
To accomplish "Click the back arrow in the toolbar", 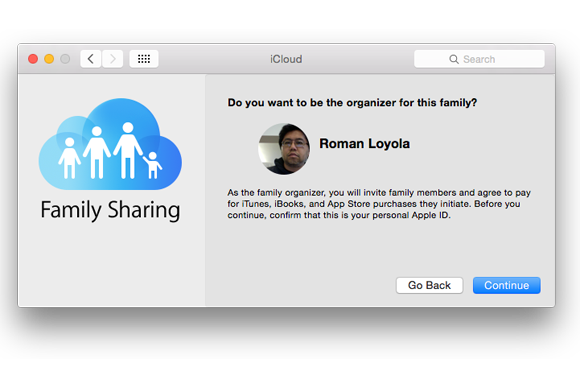I will pyautogui.click(x=91, y=59).
